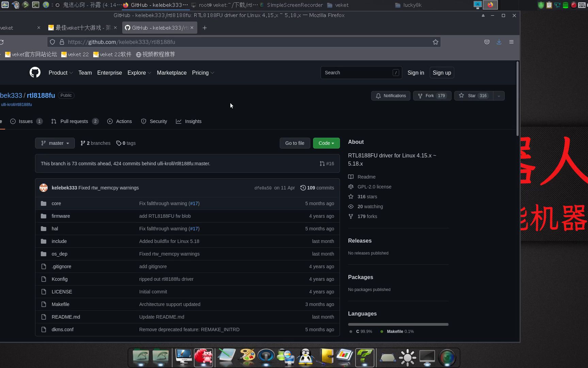The width and height of the screenshot is (588, 368).
Task: Open the firmware folder
Action: pyautogui.click(x=61, y=216)
